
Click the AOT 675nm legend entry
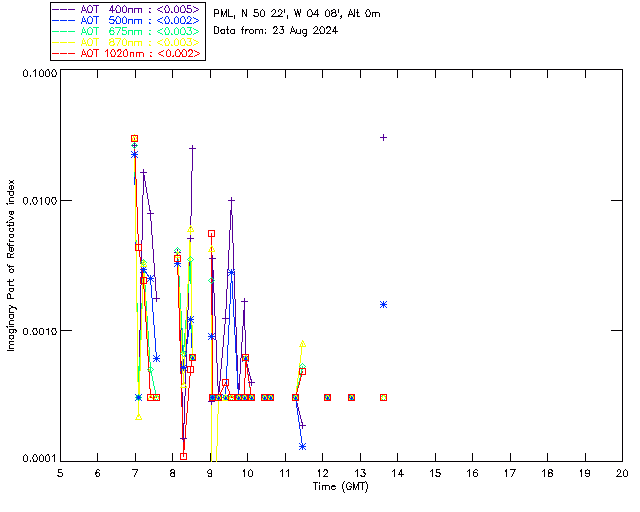click(128, 31)
